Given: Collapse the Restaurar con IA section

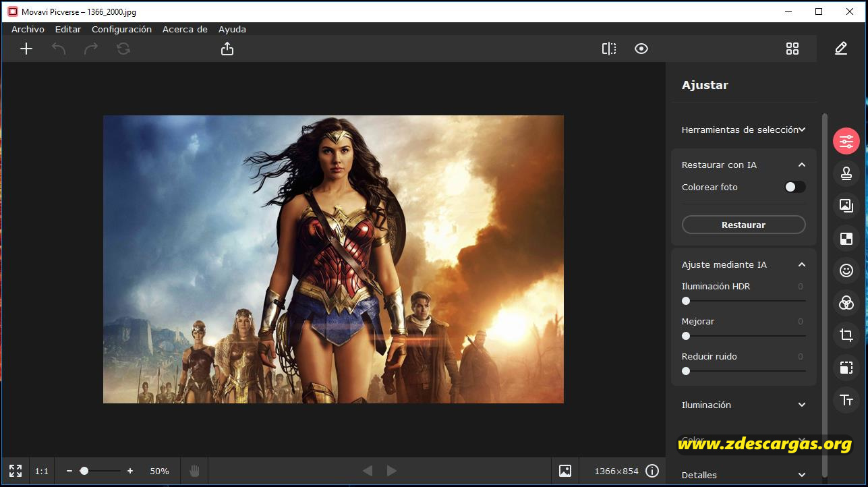Looking at the screenshot, I should [802, 165].
